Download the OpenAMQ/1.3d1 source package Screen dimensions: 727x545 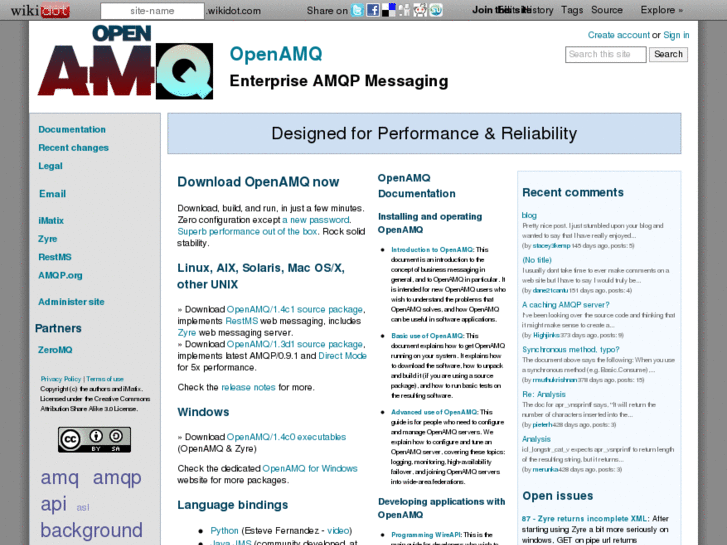coord(295,344)
